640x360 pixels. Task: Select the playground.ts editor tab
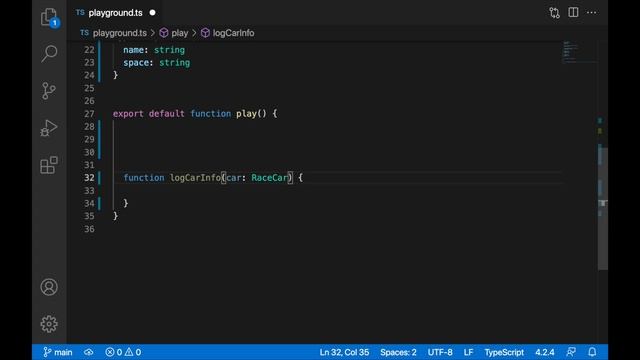(116, 13)
